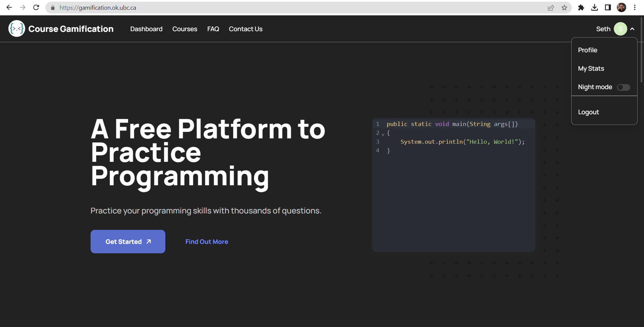Open the share page icon
This screenshot has width=644, height=327.
click(x=551, y=7)
